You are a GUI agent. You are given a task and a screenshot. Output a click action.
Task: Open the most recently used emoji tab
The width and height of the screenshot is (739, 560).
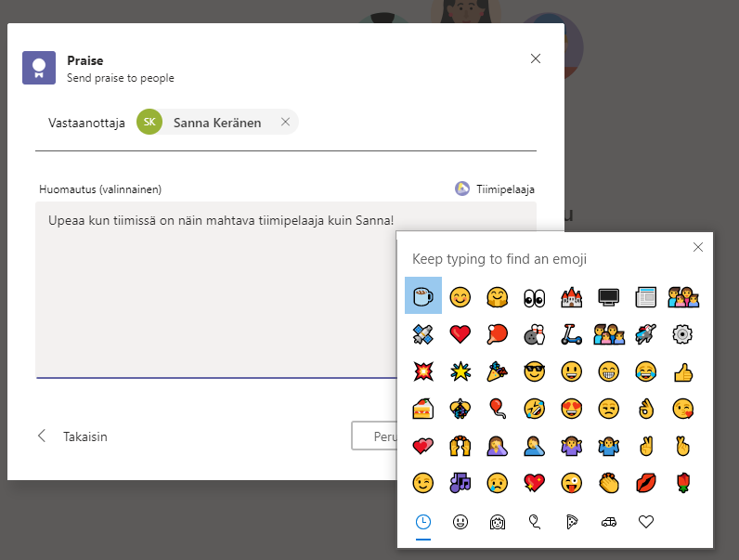423,522
